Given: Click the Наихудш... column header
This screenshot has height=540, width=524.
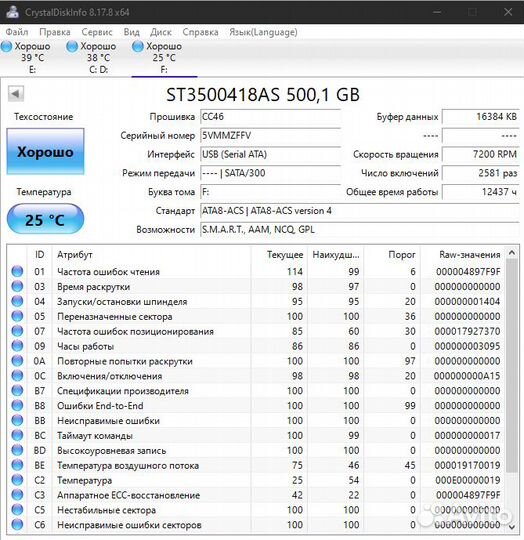Looking at the screenshot, I should [x=336, y=255].
